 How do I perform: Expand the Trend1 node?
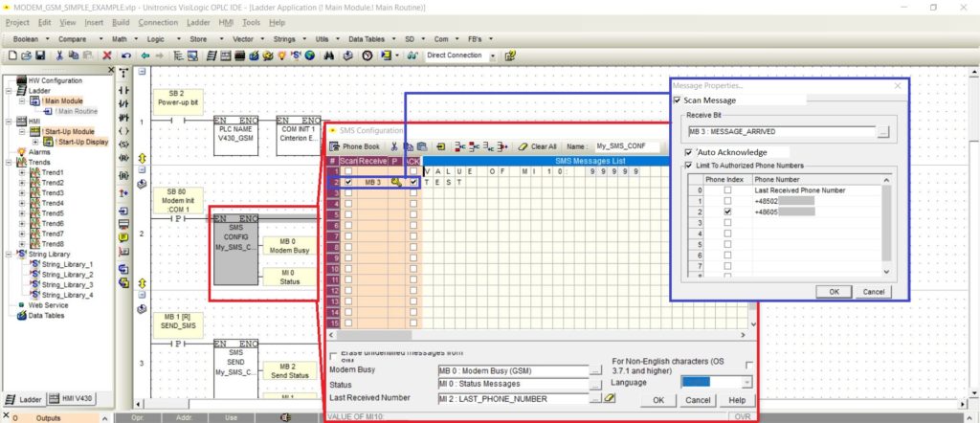pyautogui.click(x=23, y=172)
